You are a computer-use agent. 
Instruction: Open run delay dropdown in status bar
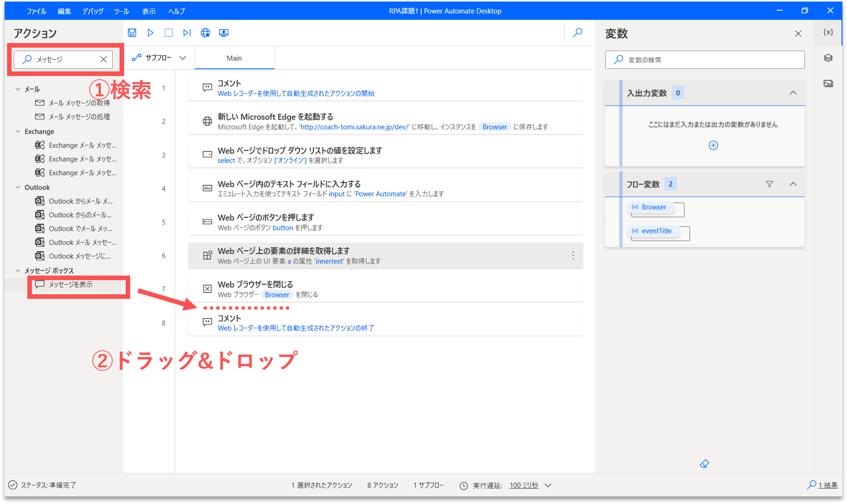point(548,485)
